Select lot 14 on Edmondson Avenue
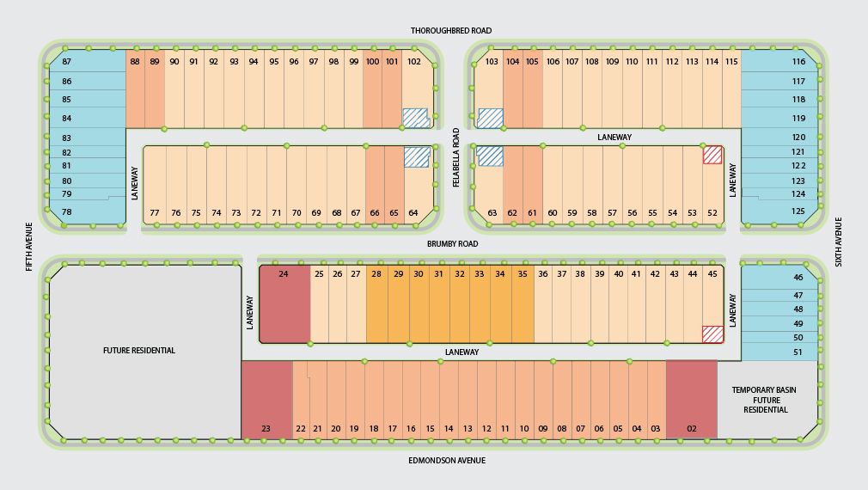Viewport: 868px width, 490px height. pyautogui.click(x=449, y=400)
